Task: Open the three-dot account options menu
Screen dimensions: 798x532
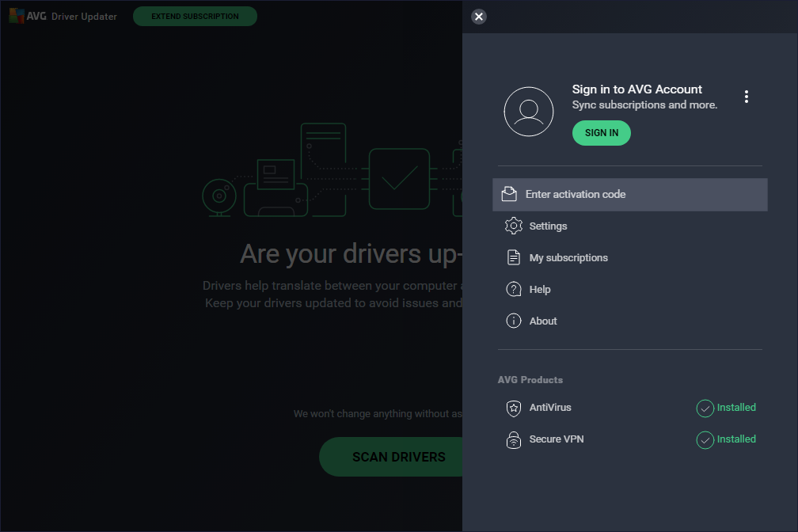Action: [x=746, y=97]
